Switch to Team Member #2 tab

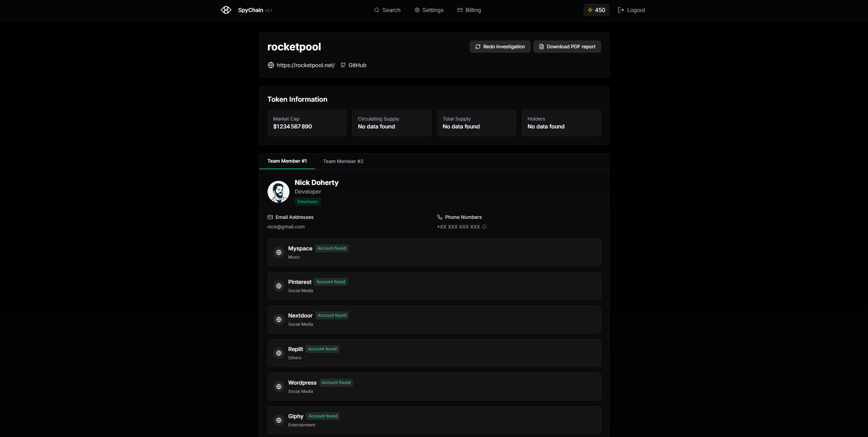[343, 161]
